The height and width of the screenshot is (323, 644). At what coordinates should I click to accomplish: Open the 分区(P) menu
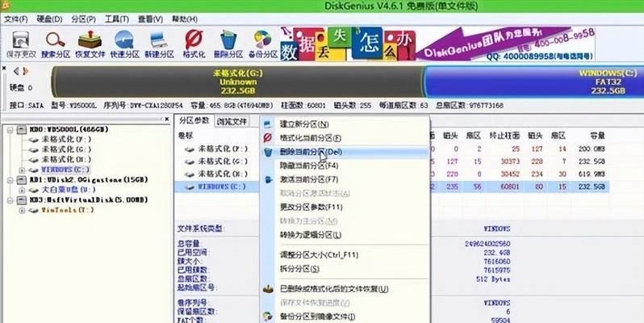[83, 19]
